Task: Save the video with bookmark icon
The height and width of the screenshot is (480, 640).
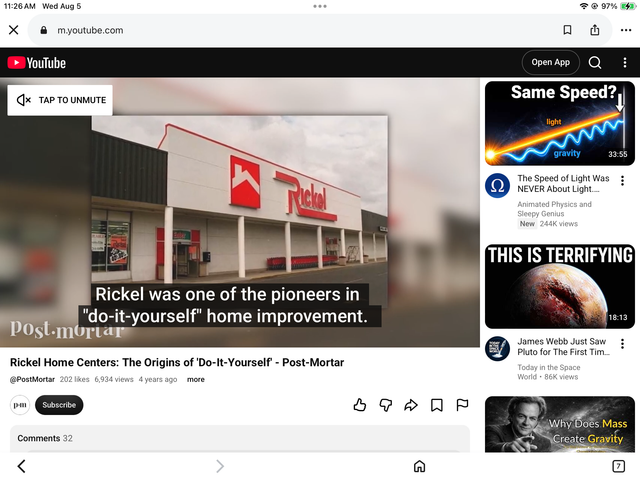Action: (437, 405)
